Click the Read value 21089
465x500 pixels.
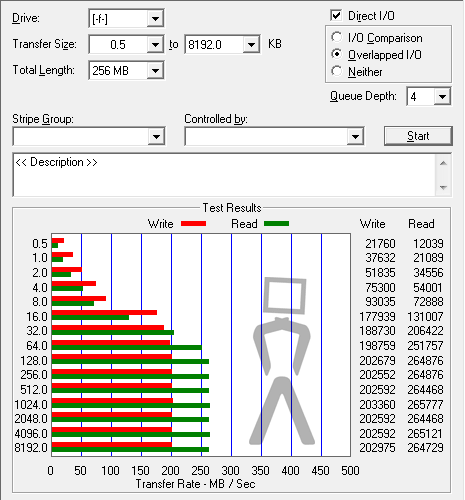[x=428, y=258]
